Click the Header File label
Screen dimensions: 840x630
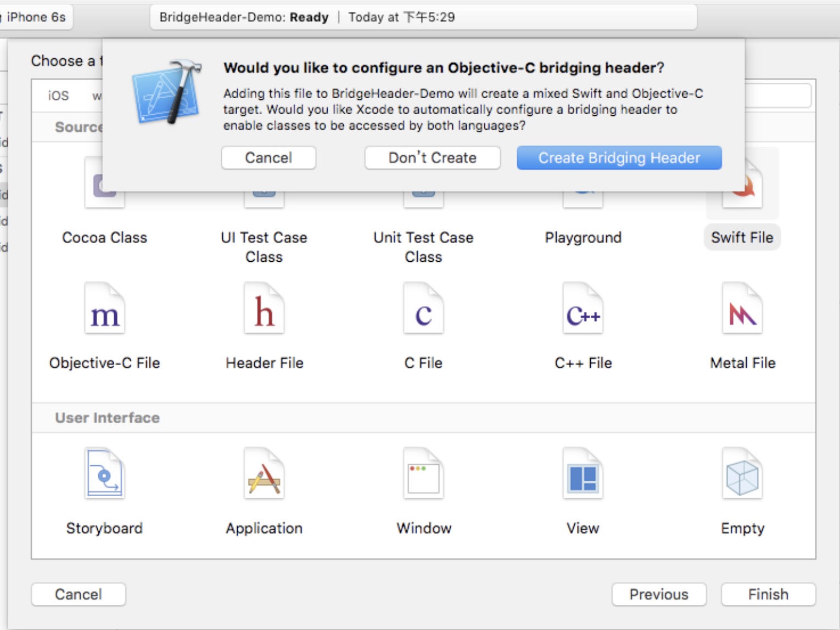pyautogui.click(x=264, y=363)
